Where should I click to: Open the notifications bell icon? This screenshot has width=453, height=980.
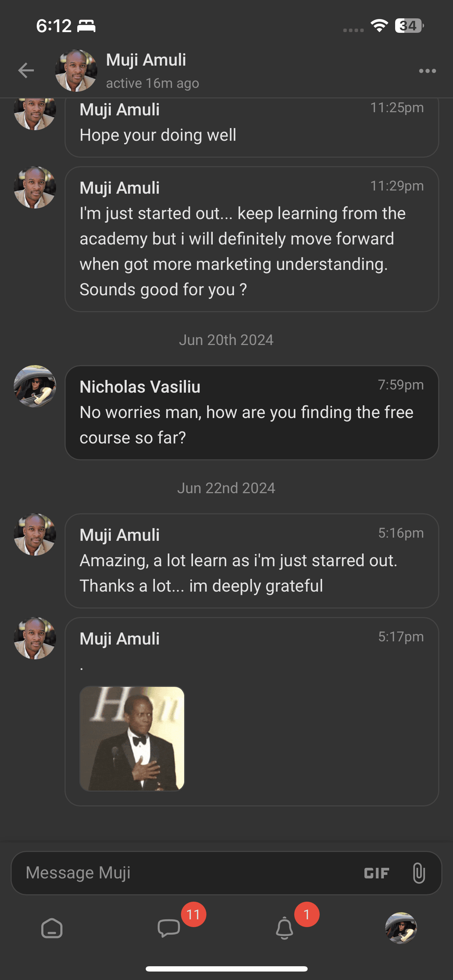tap(284, 927)
